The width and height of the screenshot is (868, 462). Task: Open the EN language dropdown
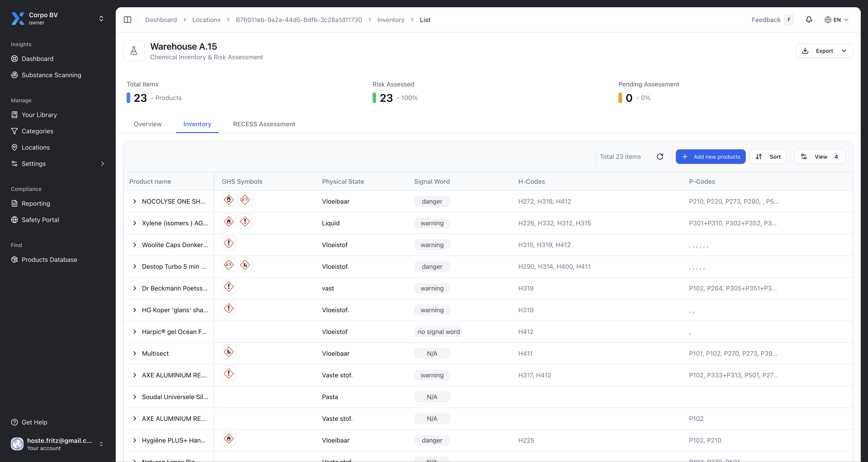point(836,20)
